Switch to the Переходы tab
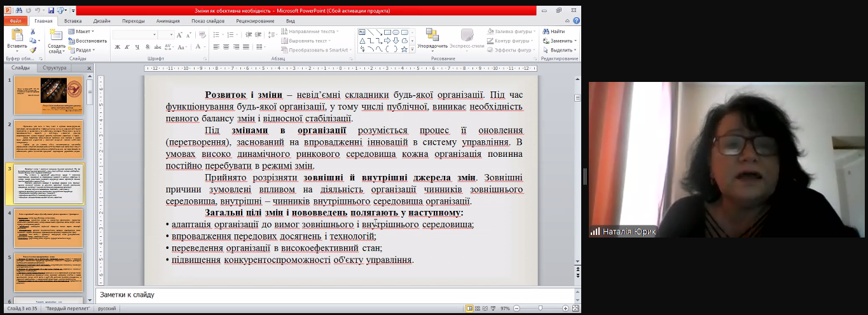 [133, 21]
